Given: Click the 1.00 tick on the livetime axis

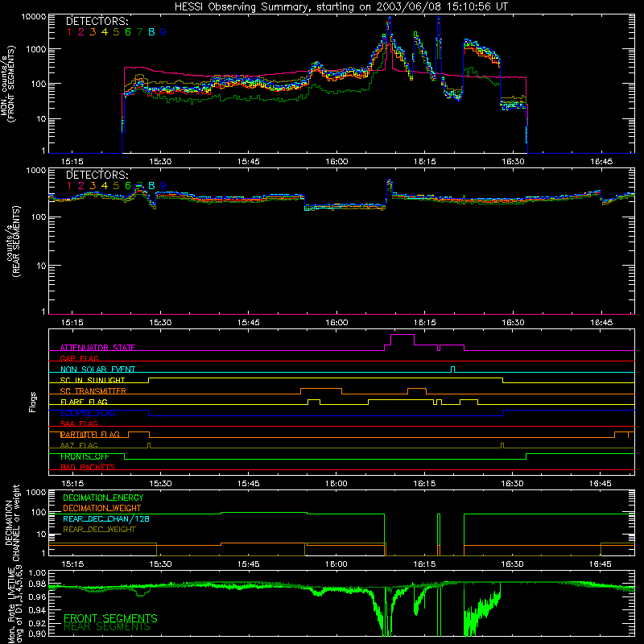Looking at the screenshot, I should pos(38,572).
